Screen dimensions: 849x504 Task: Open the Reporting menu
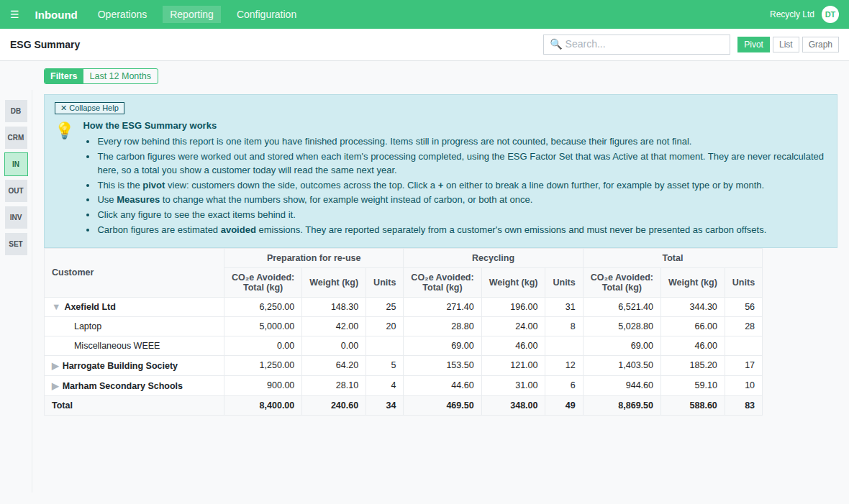(x=191, y=14)
